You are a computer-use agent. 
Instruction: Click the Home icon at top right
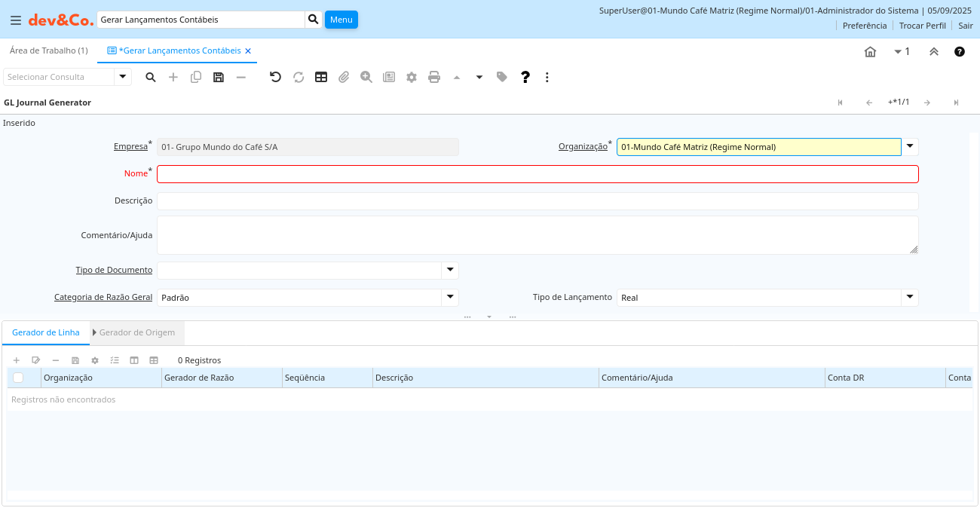(870, 52)
